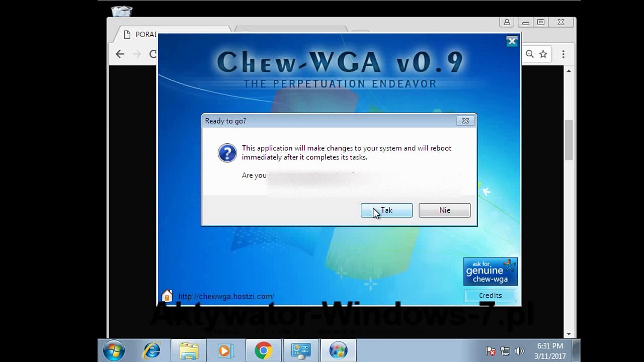Click the volume speaker tray icon
This screenshot has height=362, width=644.
point(520,351)
